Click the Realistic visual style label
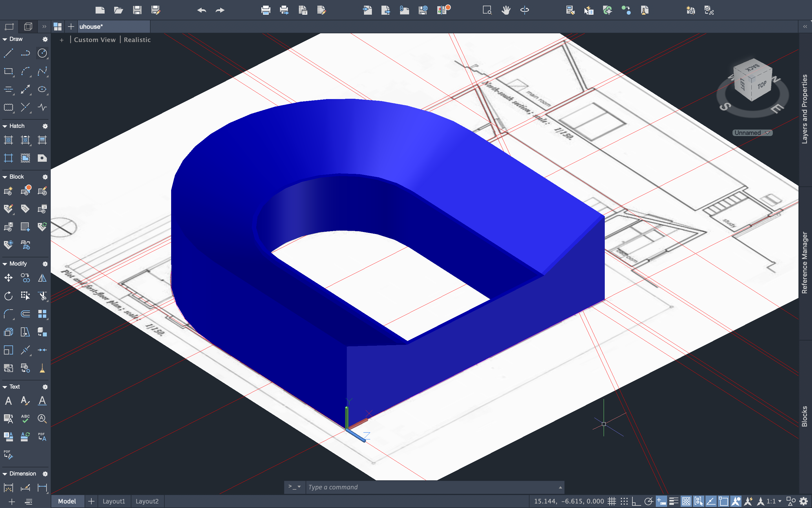Image resolution: width=812 pixels, height=508 pixels. [137, 40]
